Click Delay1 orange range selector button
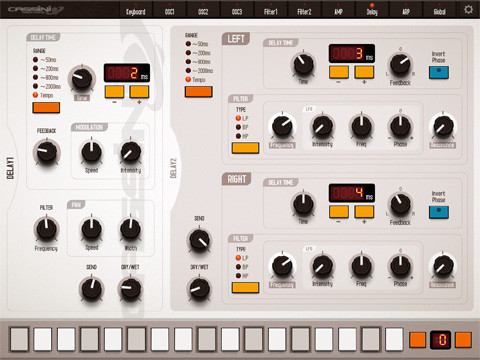The image size is (480, 360). pos(46,108)
